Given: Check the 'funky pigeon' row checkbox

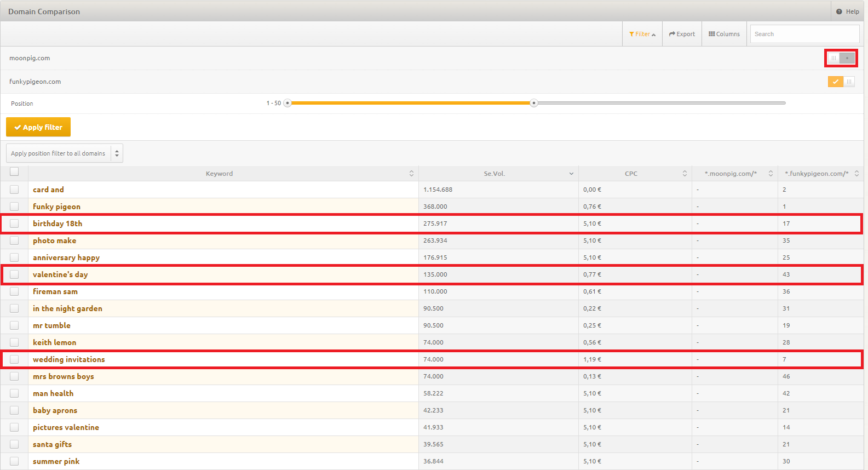Looking at the screenshot, I should click(14, 207).
